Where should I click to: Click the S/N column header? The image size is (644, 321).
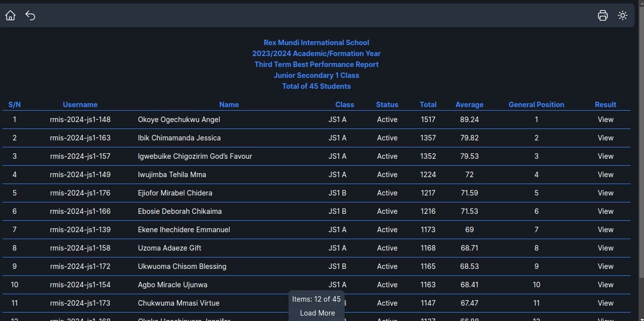coord(14,105)
